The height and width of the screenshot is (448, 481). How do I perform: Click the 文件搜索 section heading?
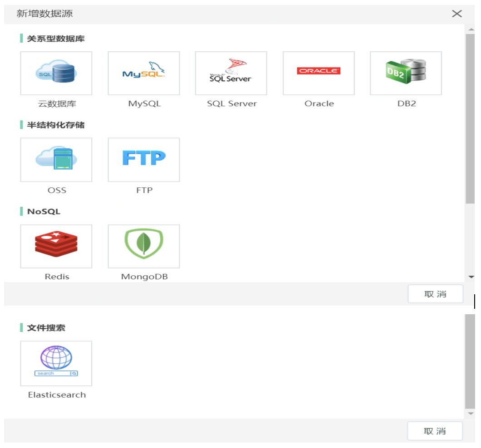pos(46,328)
